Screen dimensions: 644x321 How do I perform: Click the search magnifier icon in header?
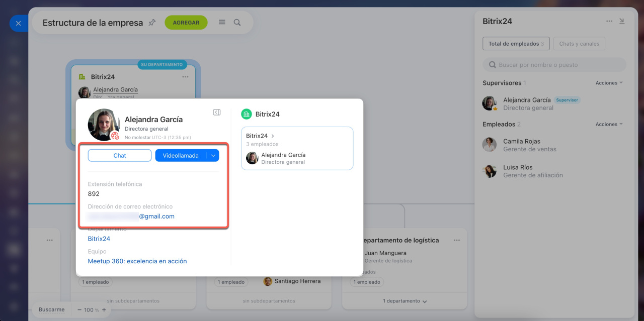click(x=237, y=23)
